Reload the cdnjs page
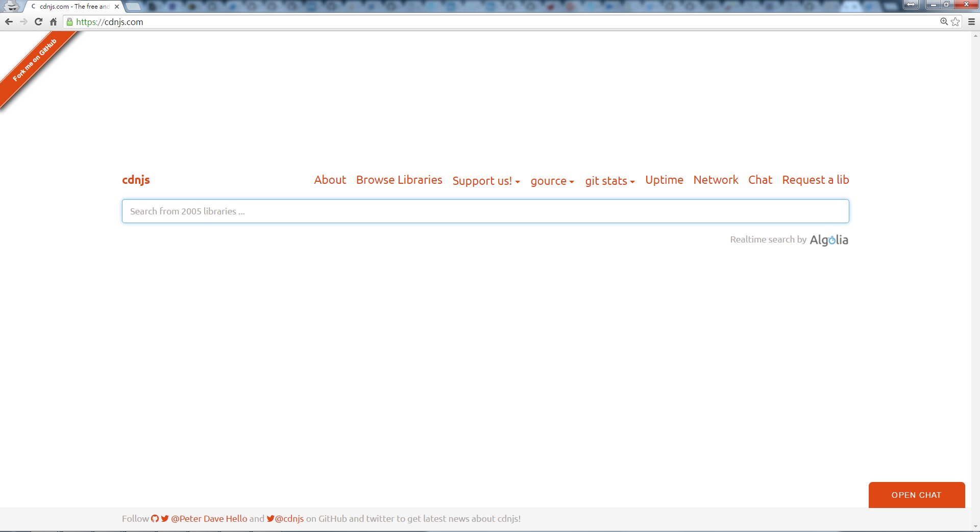This screenshot has height=532, width=980. click(38, 22)
